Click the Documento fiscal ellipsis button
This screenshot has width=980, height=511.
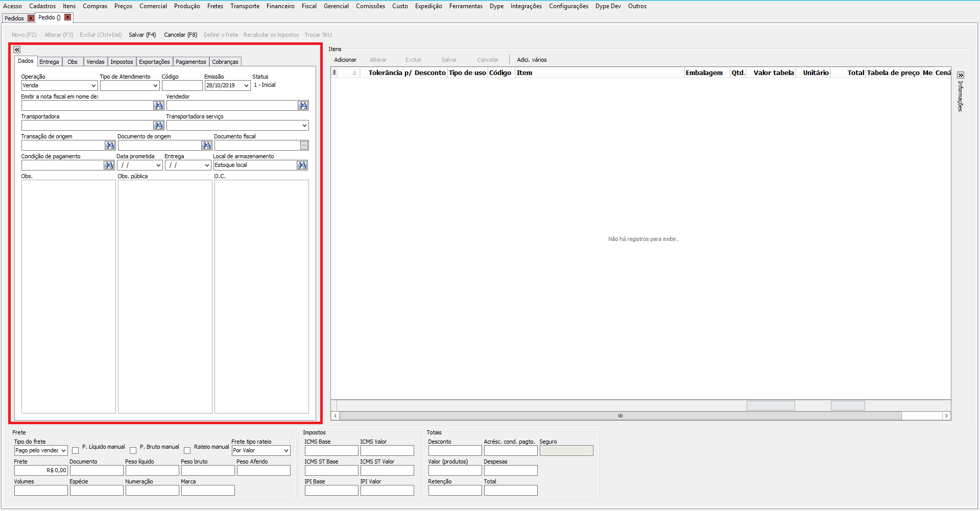point(304,145)
